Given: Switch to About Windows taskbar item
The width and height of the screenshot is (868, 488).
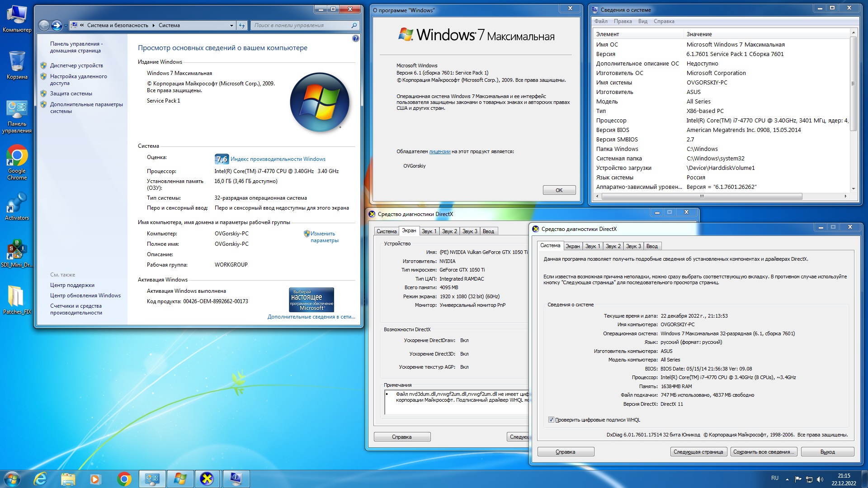Looking at the screenshot, I should pyautogui.click(x=180, y=479).
